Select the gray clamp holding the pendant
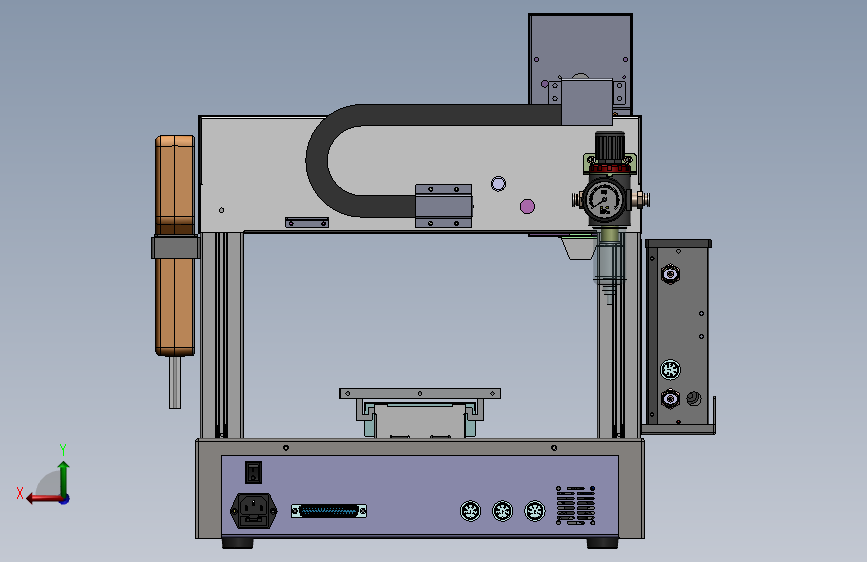This screenshot has height=562, width=867. pyautogui.click(x=175, y=247)
